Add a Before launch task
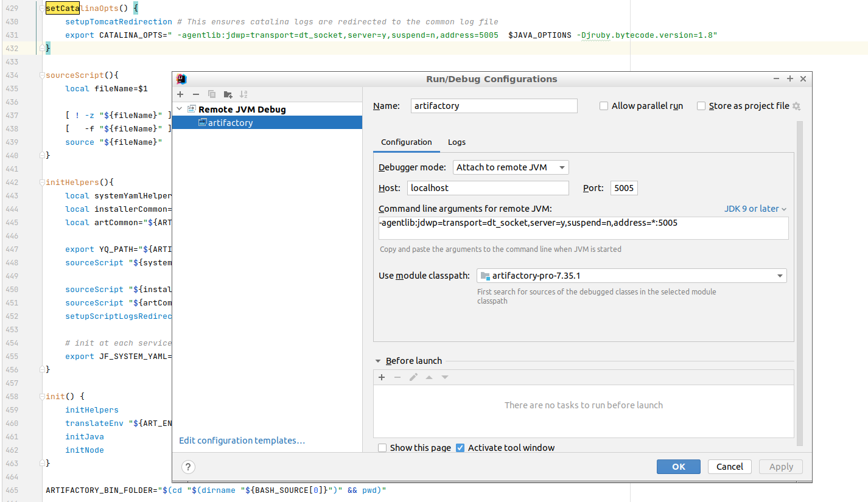Screen dimensions: 868x502 (x=382, y=377)
